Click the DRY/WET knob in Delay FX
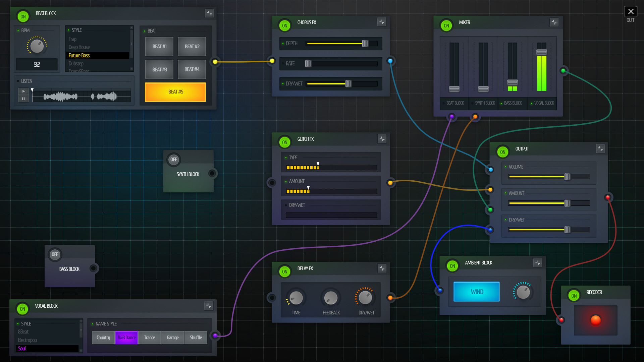The image size is (644, 362). [x=365, y=298]
